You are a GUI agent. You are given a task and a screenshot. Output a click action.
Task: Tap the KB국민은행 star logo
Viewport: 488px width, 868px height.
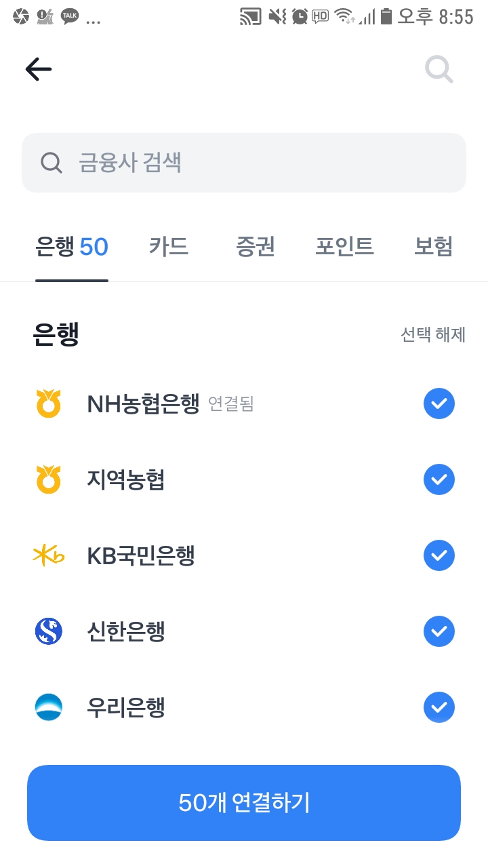[48, 555]
